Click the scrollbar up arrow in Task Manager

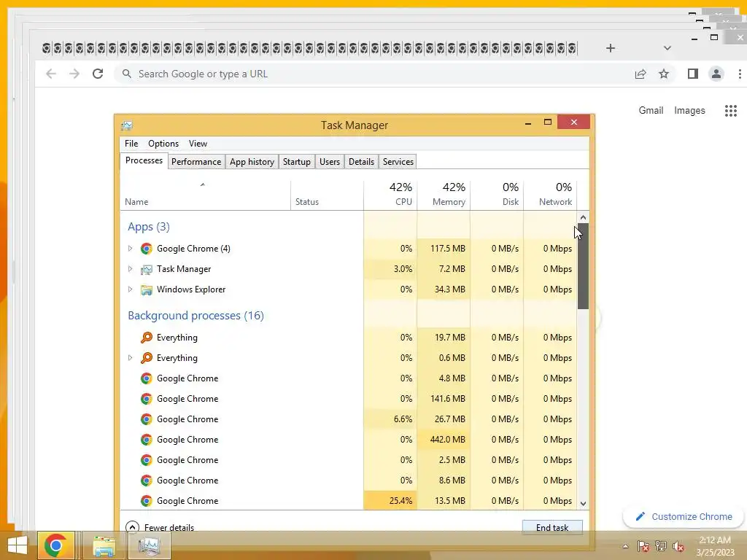pos(583,217)
